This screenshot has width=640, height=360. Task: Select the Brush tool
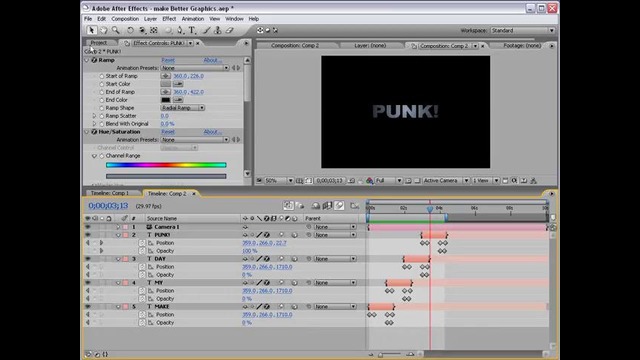[x=207, y=30]
